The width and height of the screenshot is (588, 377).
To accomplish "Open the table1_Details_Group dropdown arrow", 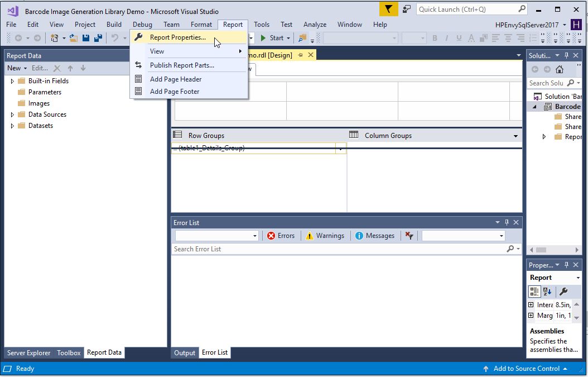I will [340, 149].
